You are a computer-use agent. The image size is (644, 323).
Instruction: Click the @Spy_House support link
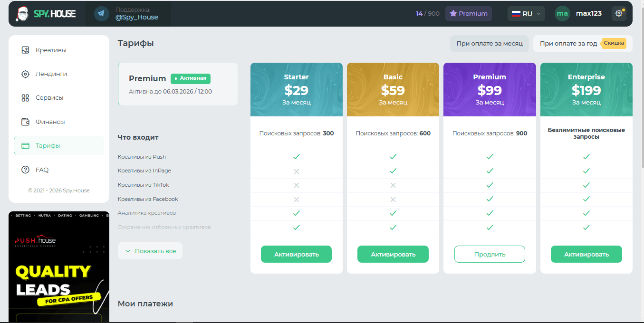[136, 17]
